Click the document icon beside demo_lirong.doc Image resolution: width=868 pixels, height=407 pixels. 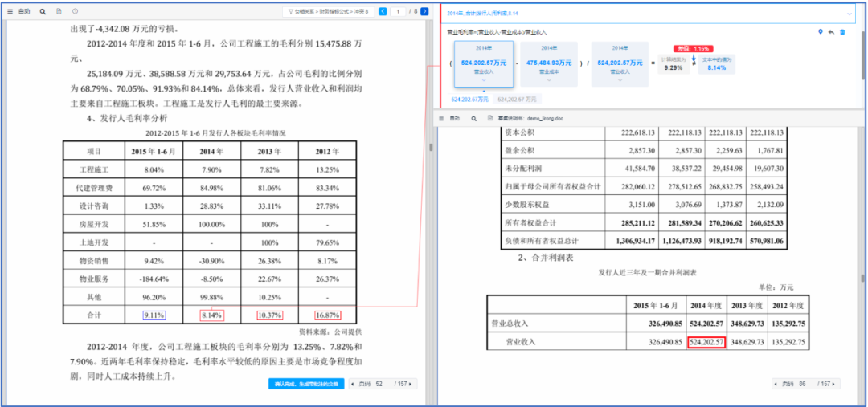coord(490,118)
